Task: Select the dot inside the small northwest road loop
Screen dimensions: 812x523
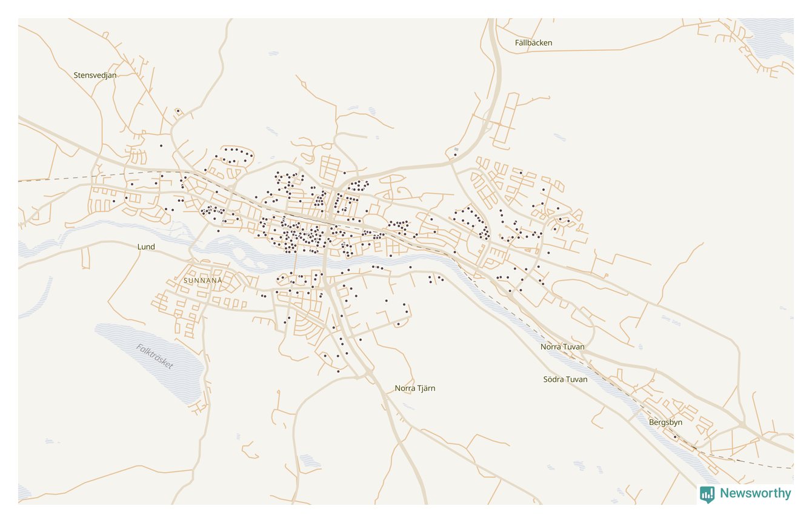Action: (x=178, y=111)
